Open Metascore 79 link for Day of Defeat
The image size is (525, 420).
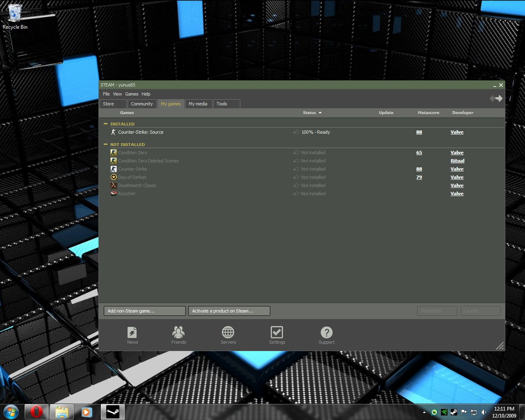point(419,177)
